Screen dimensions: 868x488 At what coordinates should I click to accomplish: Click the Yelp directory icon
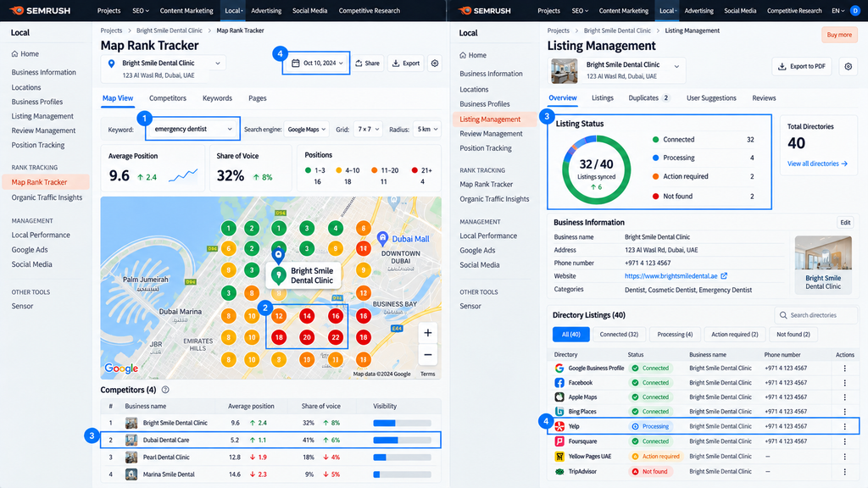click(x=559, y=427)
